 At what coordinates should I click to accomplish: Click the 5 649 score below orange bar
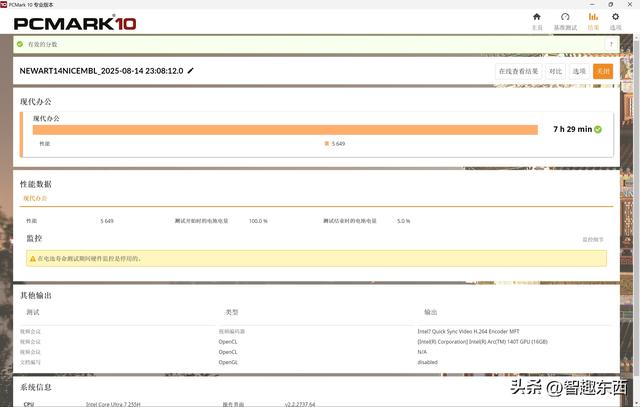pyautogui.click(x=338, y=144)
